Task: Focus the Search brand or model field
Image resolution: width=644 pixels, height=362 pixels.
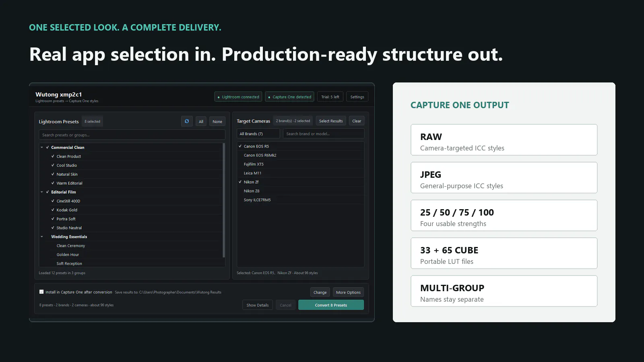Action: (x=324, y=134)
